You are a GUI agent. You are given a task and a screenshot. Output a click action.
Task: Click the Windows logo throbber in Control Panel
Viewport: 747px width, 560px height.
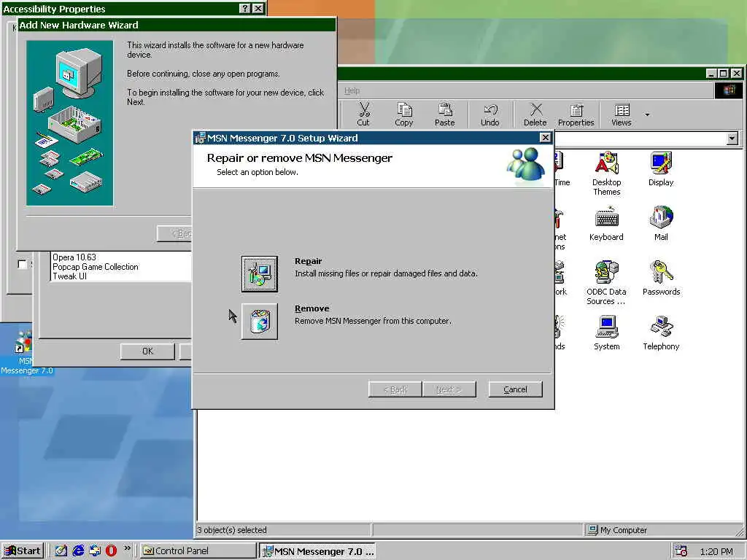click(x=729, y=90)
